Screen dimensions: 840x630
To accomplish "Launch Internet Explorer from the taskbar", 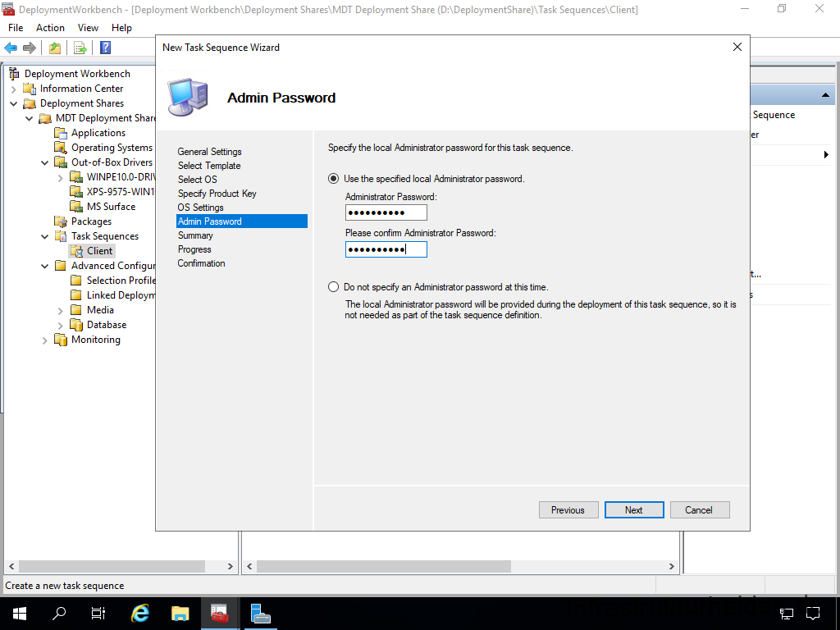I will tap(140, 614).
